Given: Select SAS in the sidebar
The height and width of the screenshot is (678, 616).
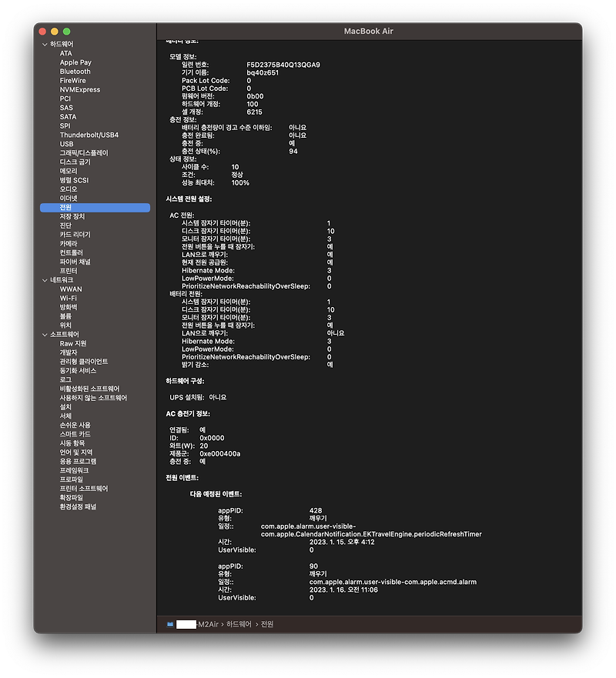Looking at the screenshot, I should pos(66,108).
